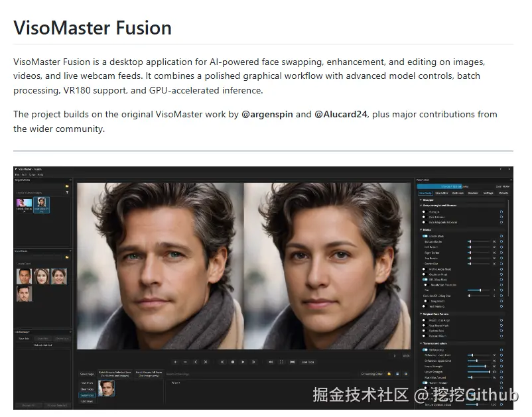This screenshot has height=417, width=532.
Task: Reset the Restore Mouth parameter icon
Action: click(501, 336)
